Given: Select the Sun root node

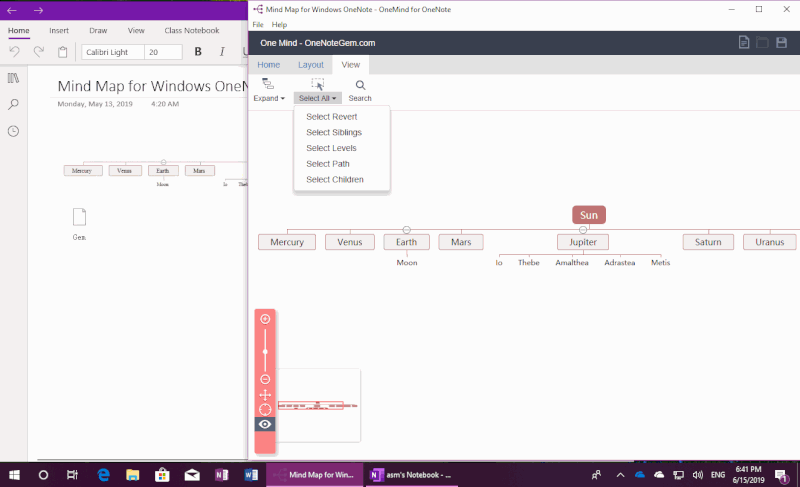Looking at the screenshot, I should (589, 215).
